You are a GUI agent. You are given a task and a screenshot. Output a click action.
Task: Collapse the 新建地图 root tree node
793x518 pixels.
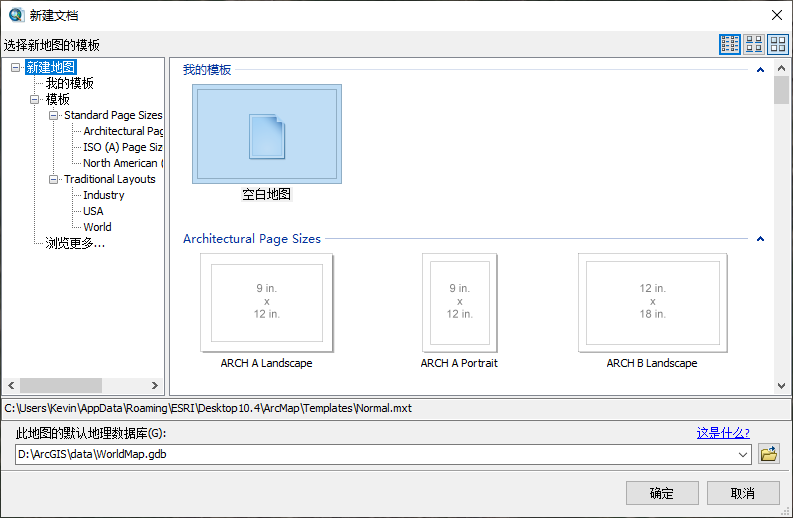tap(16, 68)
